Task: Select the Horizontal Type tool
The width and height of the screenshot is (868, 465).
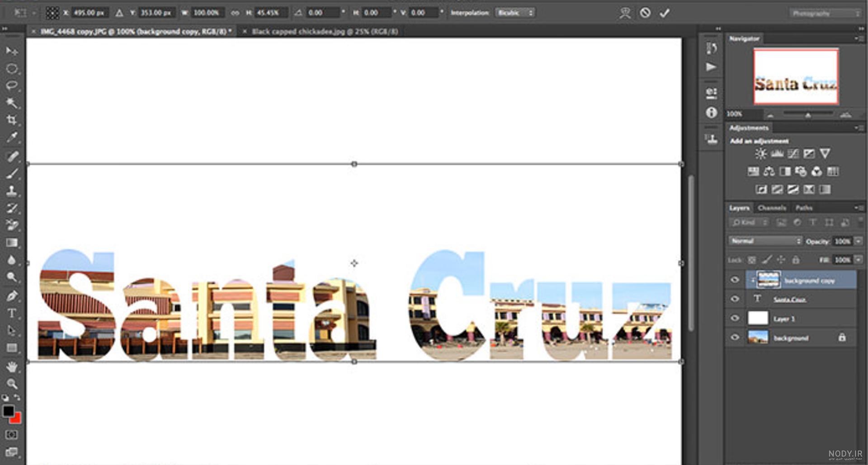Action: click(x=12, y=313)
